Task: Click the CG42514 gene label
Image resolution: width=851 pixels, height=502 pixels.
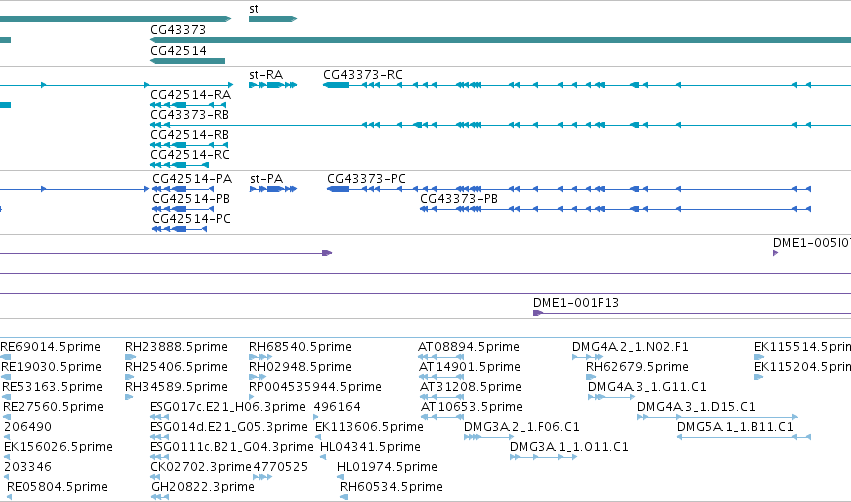Action: click(179, 51)
